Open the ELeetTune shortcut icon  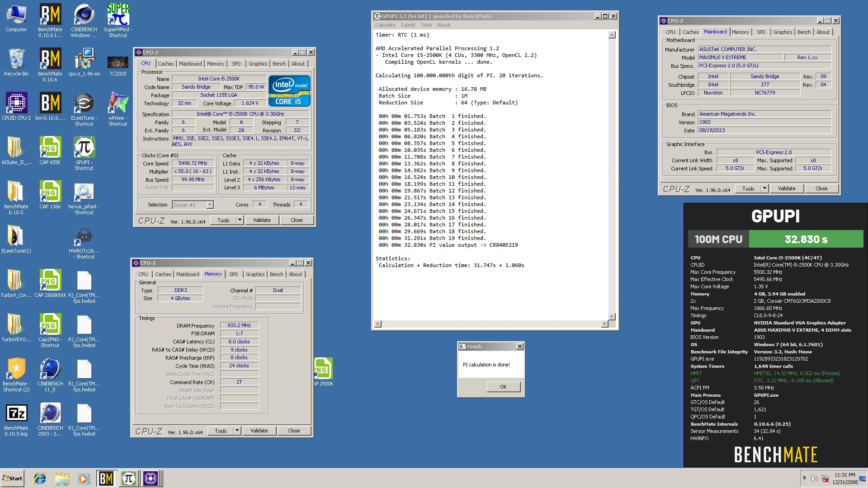tap(84, 109)
